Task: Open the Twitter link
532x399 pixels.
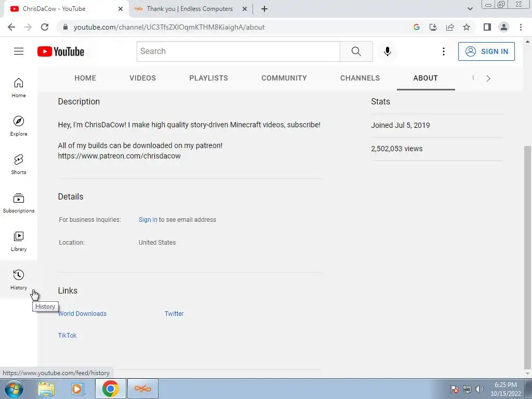Action: coord(174,313)
